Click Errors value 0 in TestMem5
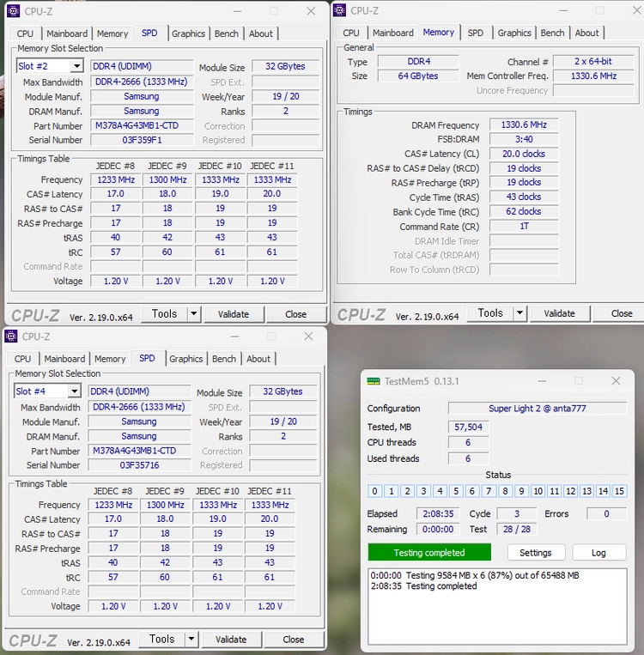The image size is (644, 655). click(606, 513)
